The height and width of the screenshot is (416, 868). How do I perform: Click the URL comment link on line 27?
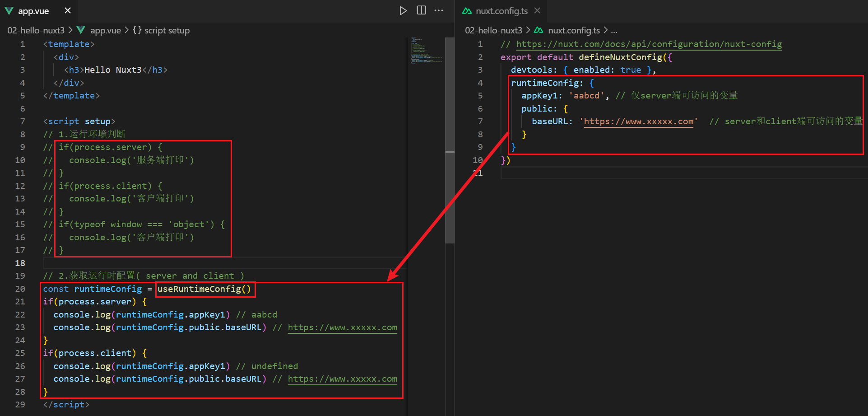(343, 379)
